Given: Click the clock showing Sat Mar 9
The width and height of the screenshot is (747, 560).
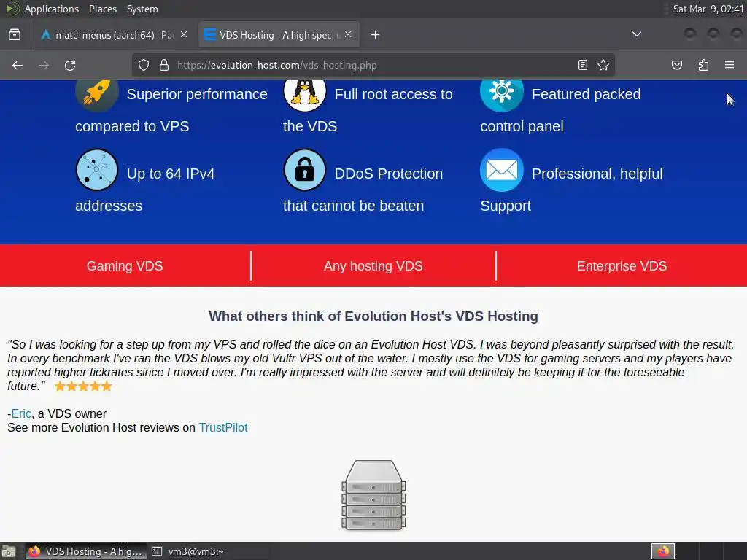Looking at the screenshot, I should [x=708, y=9].
